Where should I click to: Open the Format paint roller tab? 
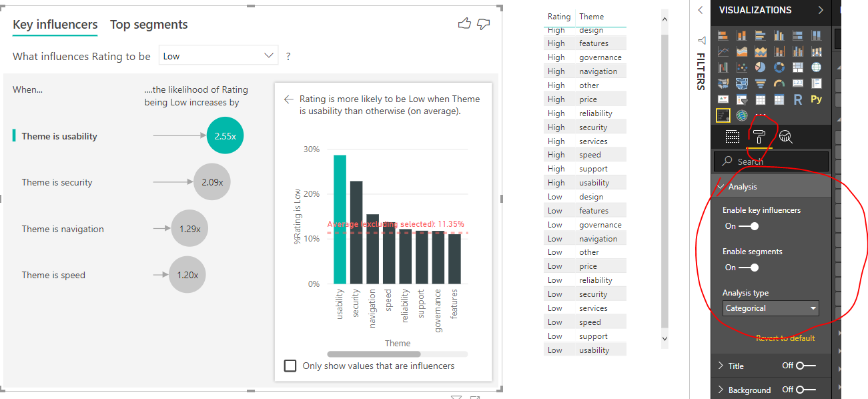(x=759, y=137)
